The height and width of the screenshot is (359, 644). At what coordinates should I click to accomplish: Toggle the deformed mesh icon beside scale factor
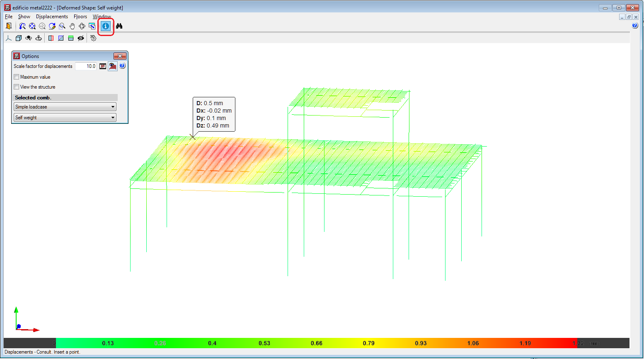(x=113, y=66)
